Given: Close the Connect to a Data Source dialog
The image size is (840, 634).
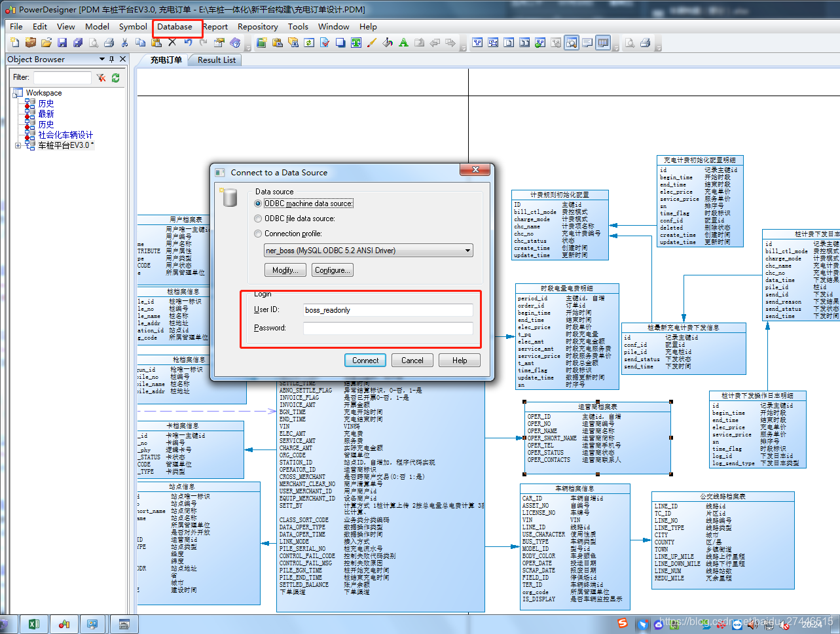Looking at the screenshot, I should (475, 169).
